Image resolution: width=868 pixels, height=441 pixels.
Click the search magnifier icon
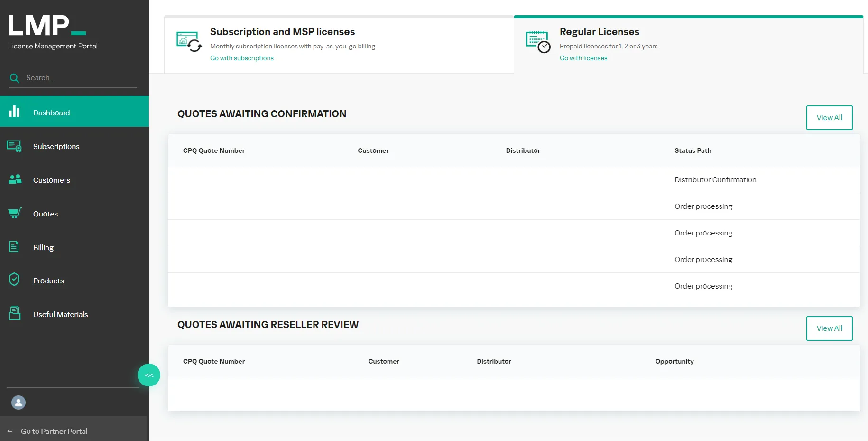pyautogui.click(x=15, y=78)
